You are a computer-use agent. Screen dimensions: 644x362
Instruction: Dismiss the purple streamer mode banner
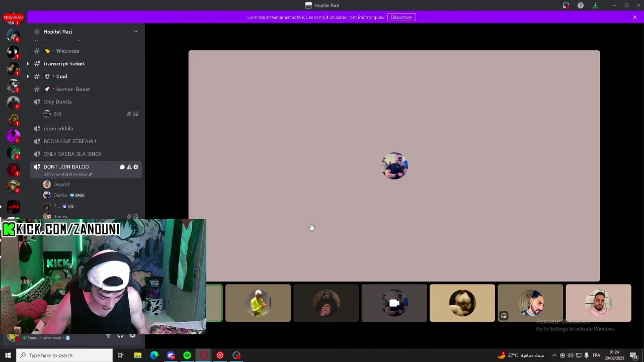[x=635, y=17]
